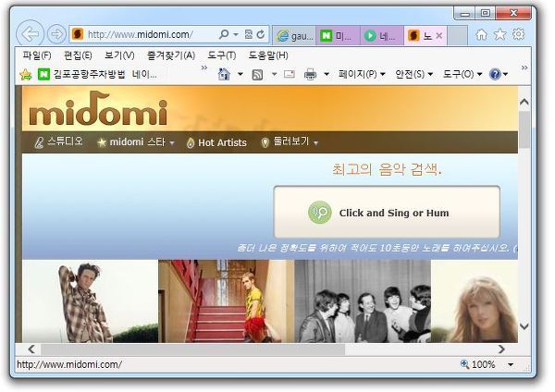Refresh the page with the reload icon
This screenshot has height=392, width=555.
coord(261,34)
